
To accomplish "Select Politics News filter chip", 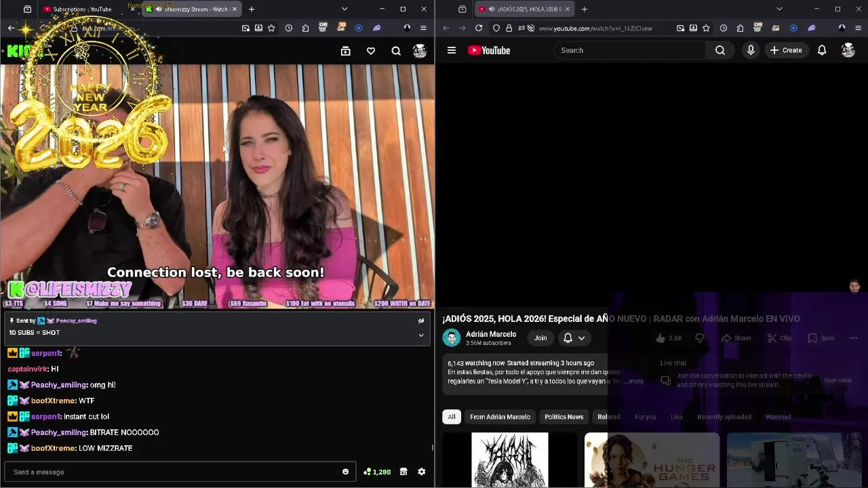I will tap(564, 417).
